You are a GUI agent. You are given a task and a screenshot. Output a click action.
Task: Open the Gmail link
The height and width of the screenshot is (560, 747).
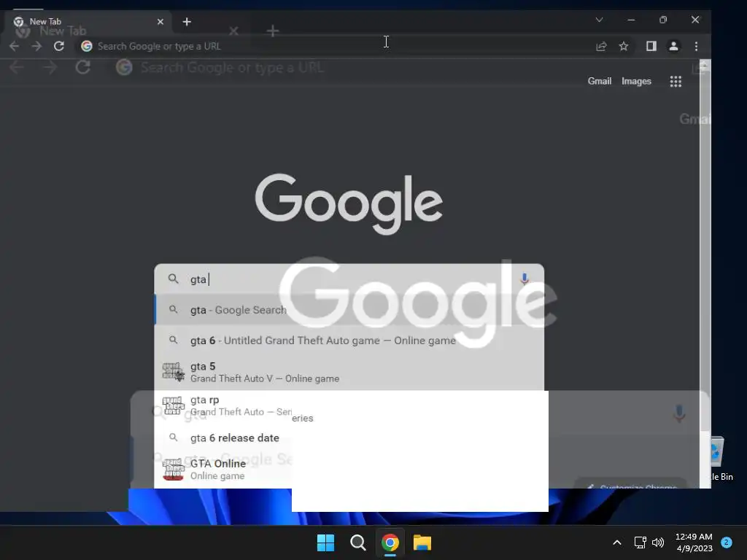click(600, 82)
